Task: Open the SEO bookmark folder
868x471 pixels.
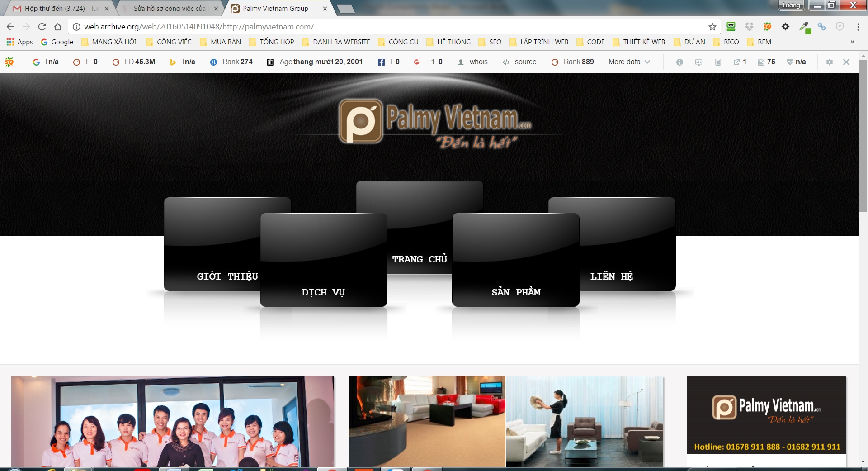Action: point(490,42)
